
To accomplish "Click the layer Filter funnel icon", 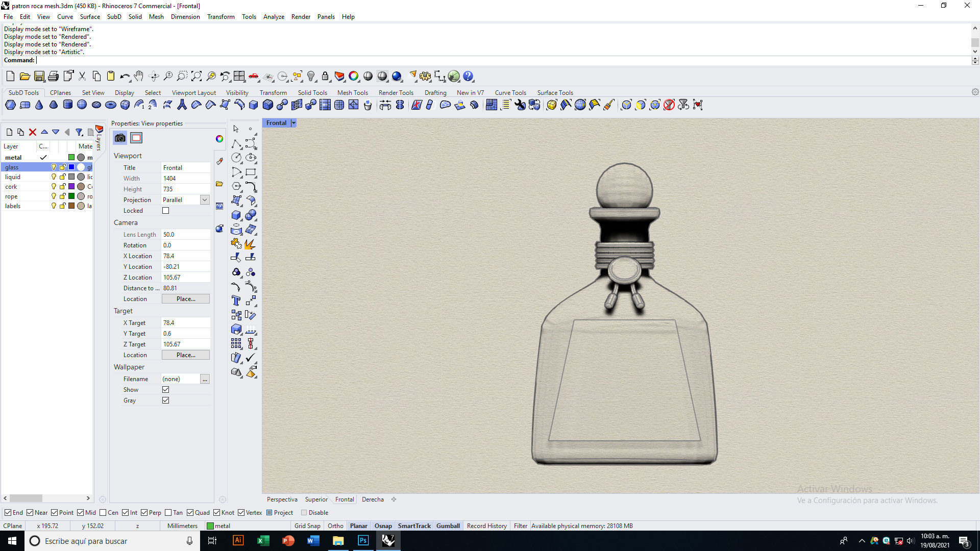I will coord(79,132).
